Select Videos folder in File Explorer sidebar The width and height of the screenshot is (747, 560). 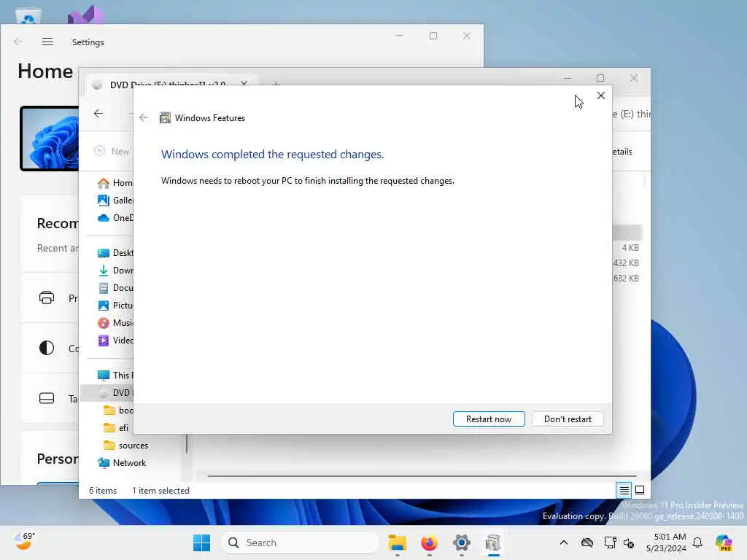tap(115, 341)
